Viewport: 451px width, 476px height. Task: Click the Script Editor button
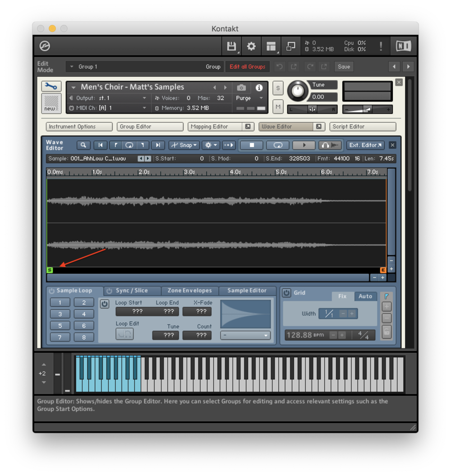[363, 127]
